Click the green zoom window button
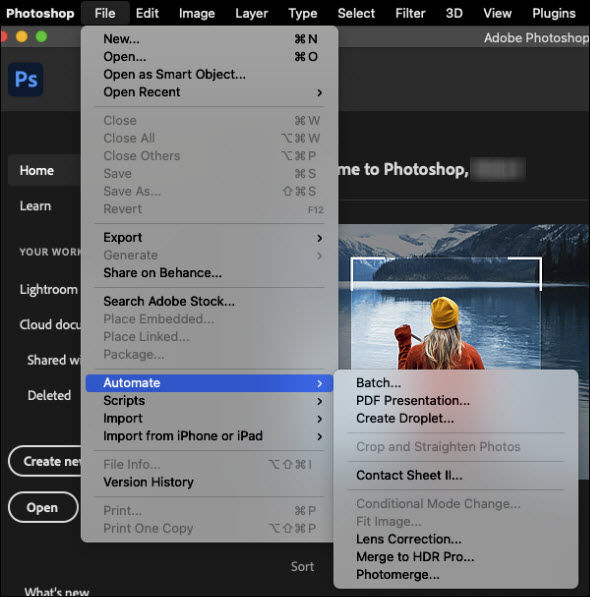This screenshot has height=597, width=590. click(41, 37)
